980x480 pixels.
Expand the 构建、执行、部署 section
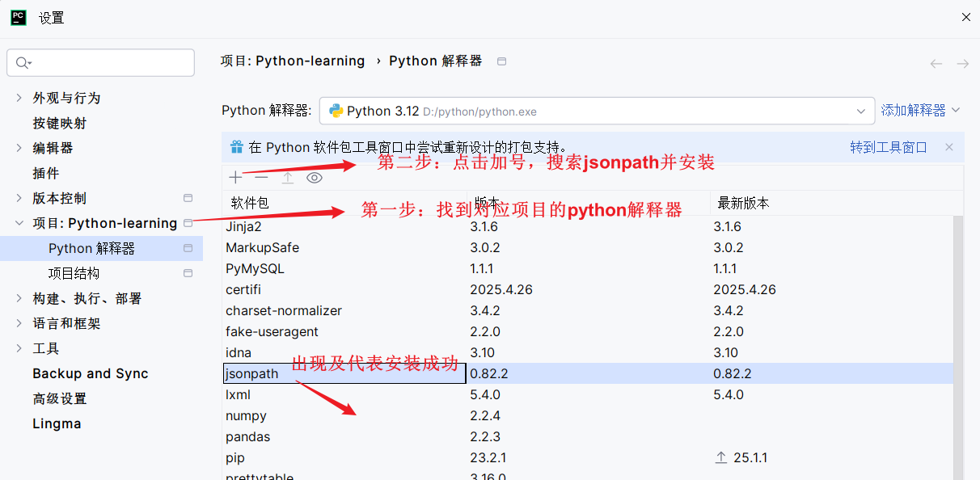[19, 298]
